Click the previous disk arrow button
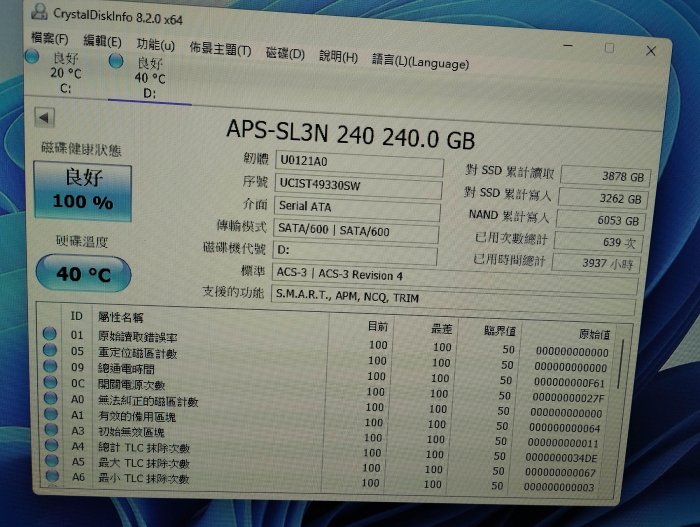700x527 pixels. click(44, 118)
